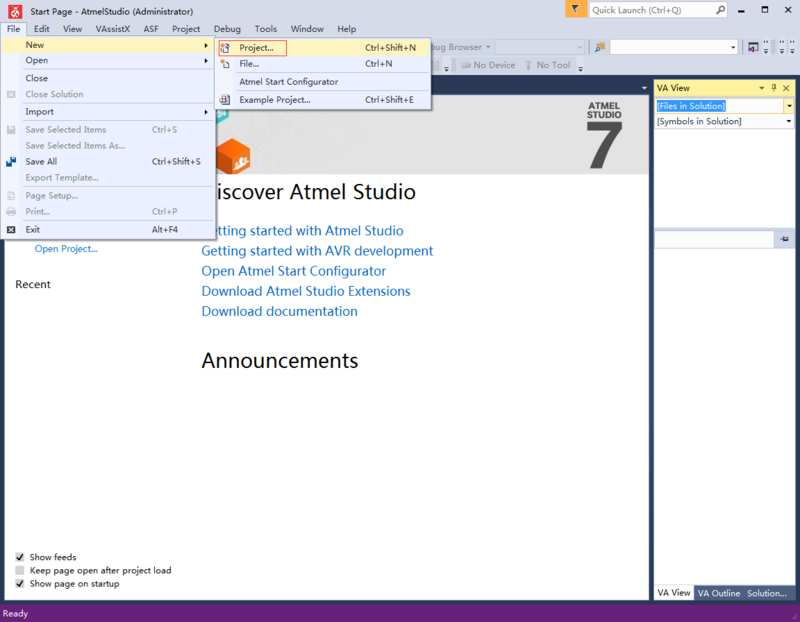Open the VAssistX menu

click(x=113, y=29)
